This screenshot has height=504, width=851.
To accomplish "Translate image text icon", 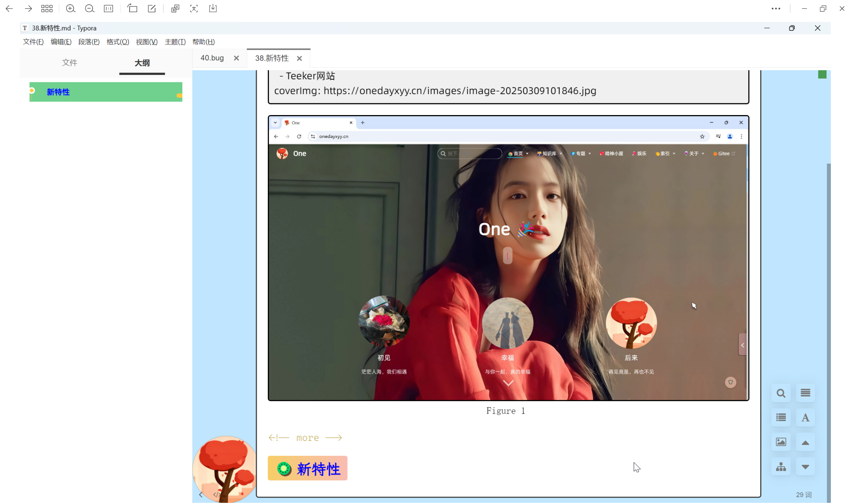I will tap(175, 8).
